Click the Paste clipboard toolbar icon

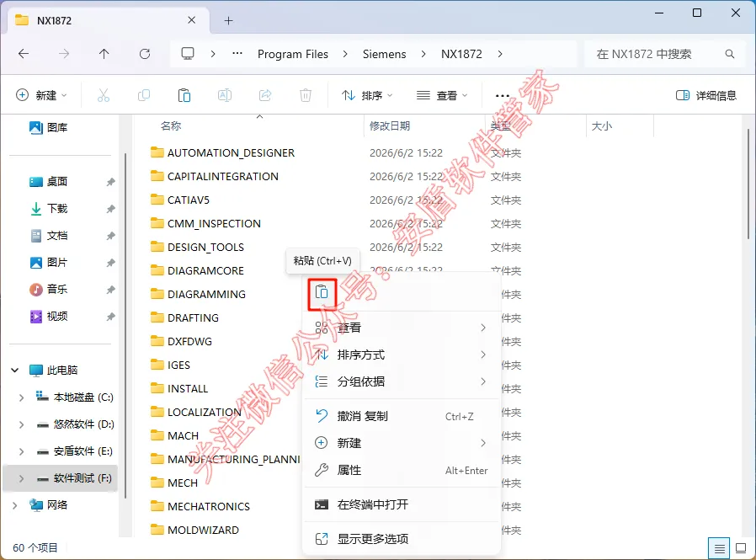coord(184,95)
